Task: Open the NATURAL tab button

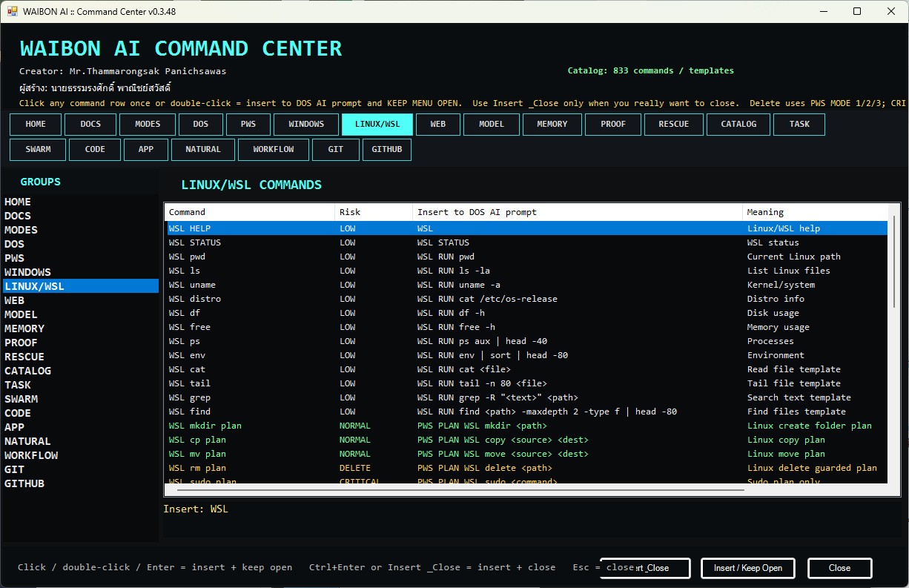Action: coord(203,150)
